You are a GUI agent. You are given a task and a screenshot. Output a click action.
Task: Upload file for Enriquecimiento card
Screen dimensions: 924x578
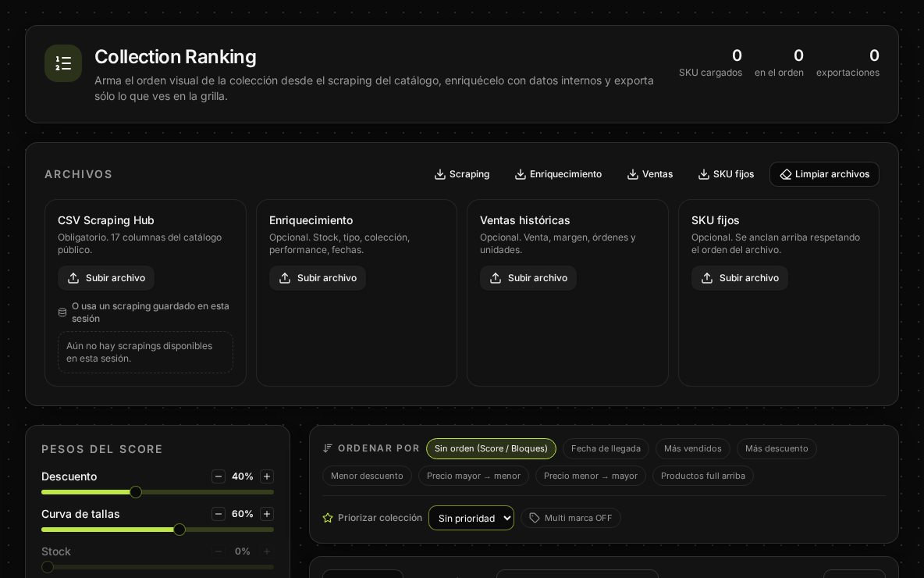click(318, 278)
